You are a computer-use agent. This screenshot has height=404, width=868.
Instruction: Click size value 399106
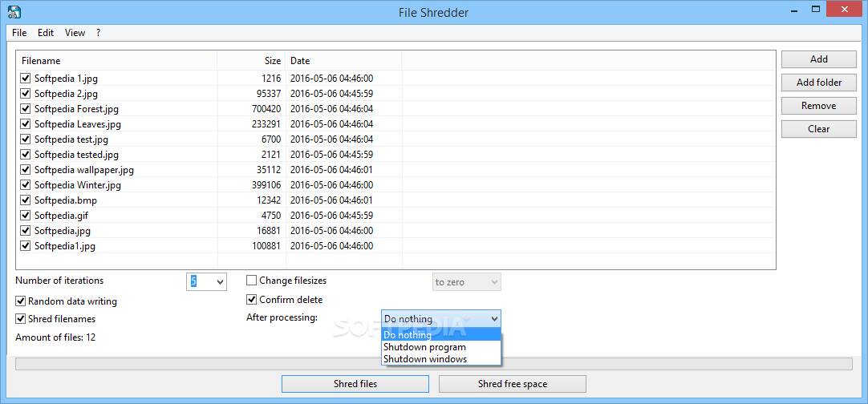click(266, 185)
